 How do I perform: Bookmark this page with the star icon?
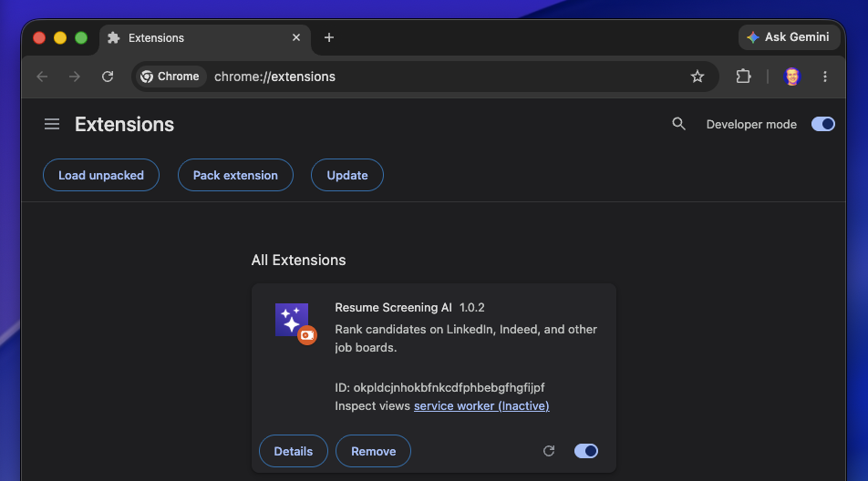coord(697,77)
